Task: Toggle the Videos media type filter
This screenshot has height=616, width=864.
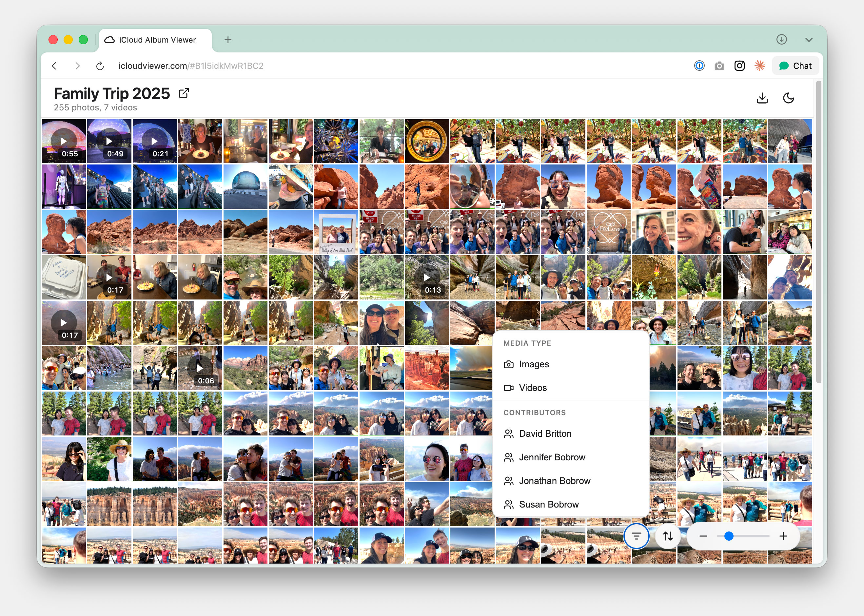Action: [532, 388]
